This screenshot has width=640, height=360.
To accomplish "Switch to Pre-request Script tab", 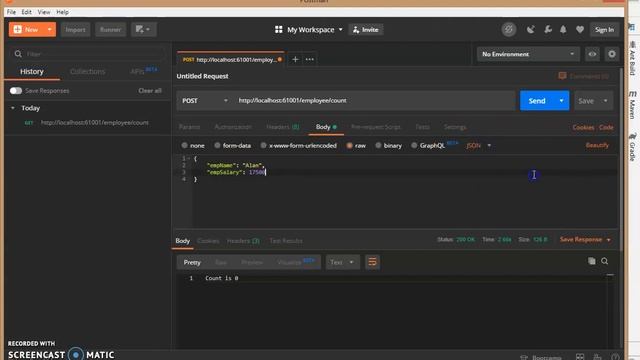I will click(376, 127).
